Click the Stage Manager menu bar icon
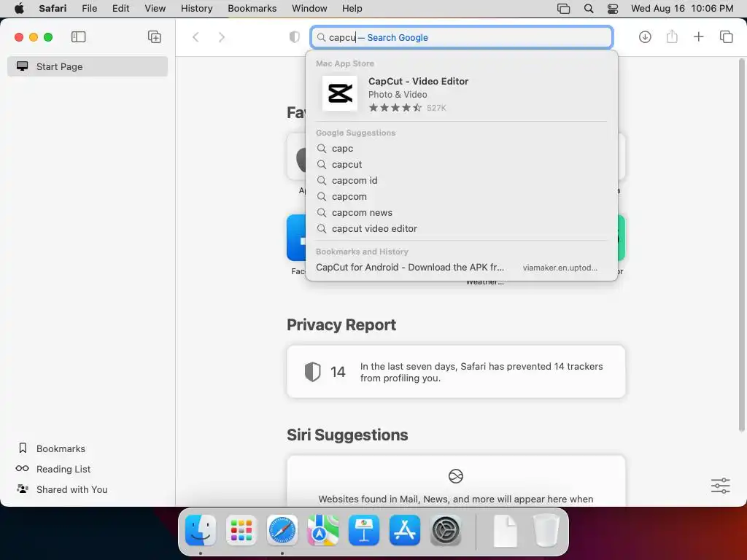 tap(564, 9)
